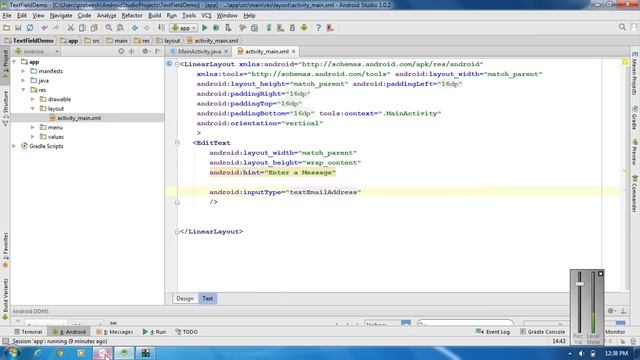Click the Debug app bug icon
The height and width of the screenshot is (360, 640).
216,28
